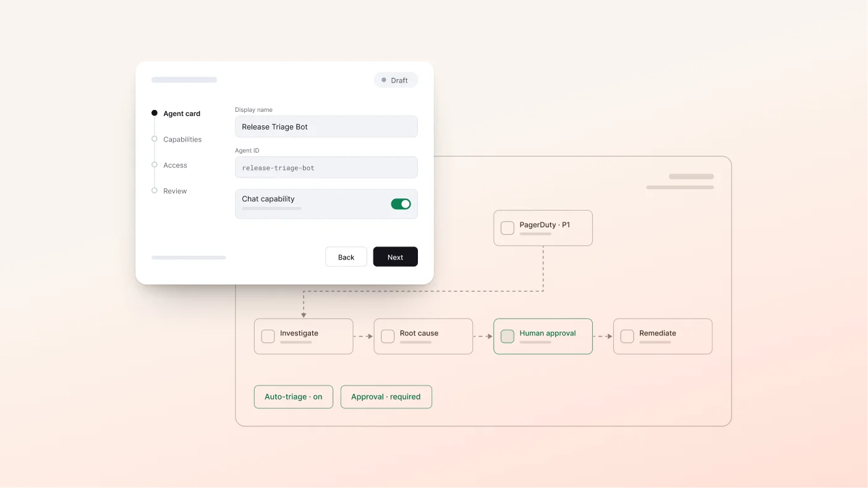868x488 pixels.
Task: Select the Remediate node label
Action: click(x=658, y=333)
